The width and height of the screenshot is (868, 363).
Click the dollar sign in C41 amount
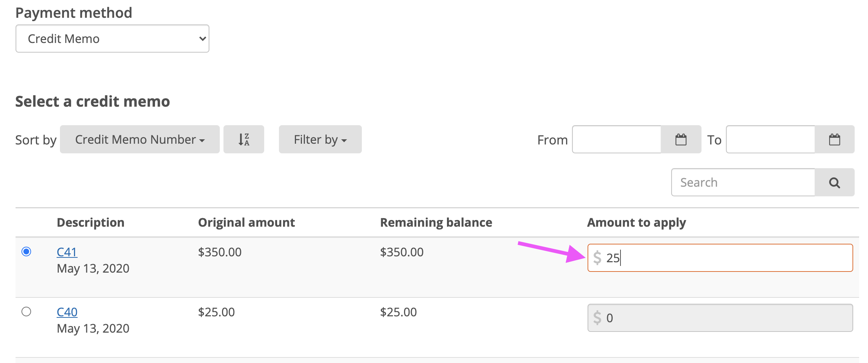[597, 257]
